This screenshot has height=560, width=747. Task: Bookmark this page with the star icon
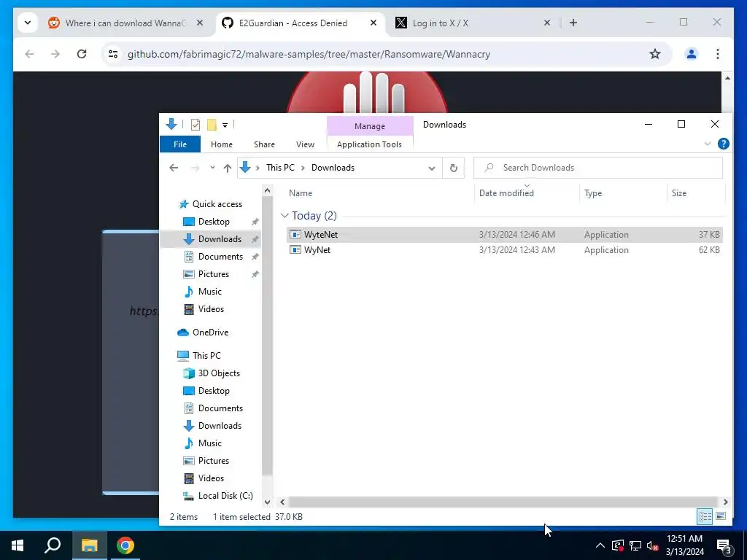coord(655,54)
